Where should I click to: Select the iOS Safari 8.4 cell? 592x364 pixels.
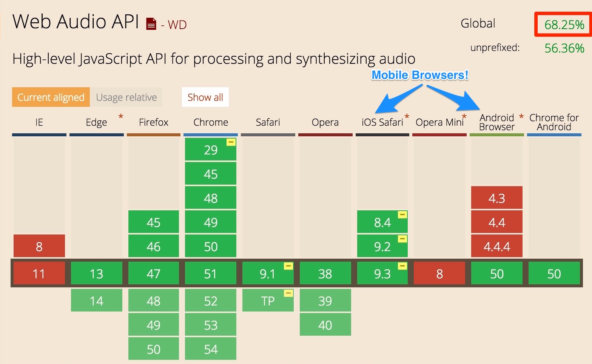click(382, 222)
